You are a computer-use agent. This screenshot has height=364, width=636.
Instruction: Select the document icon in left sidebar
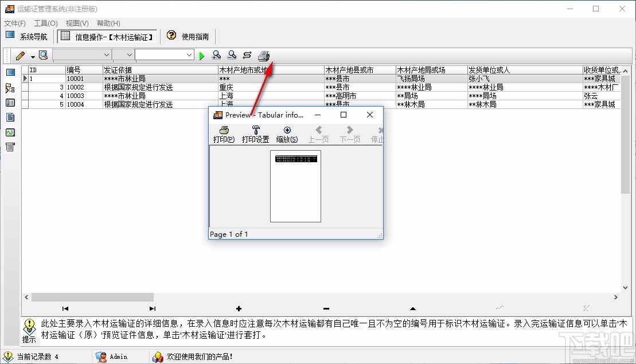point(9,117)
